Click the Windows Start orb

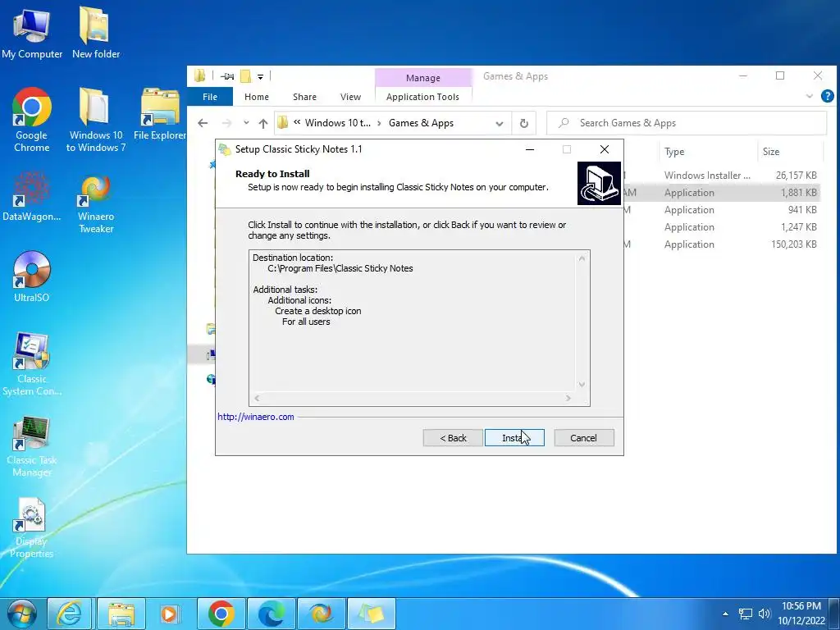point(21,614)
